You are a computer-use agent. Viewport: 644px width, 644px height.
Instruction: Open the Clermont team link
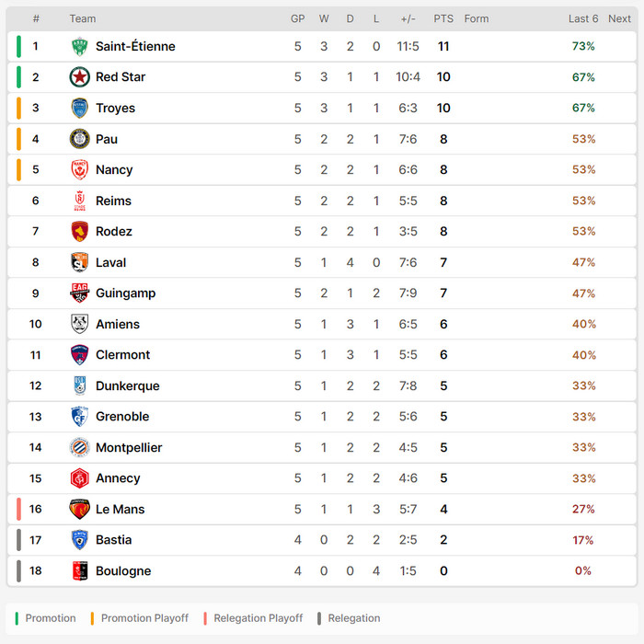tap(122, 355)
